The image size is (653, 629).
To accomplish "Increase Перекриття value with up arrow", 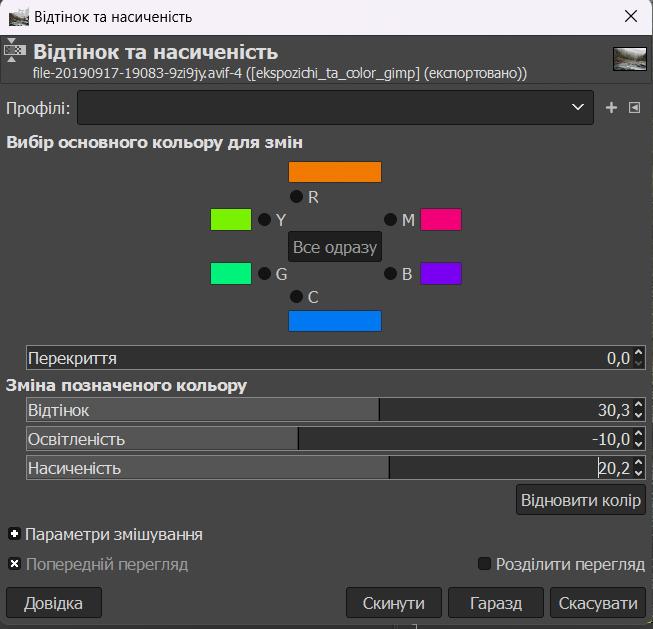I will (x=638, y=352).
